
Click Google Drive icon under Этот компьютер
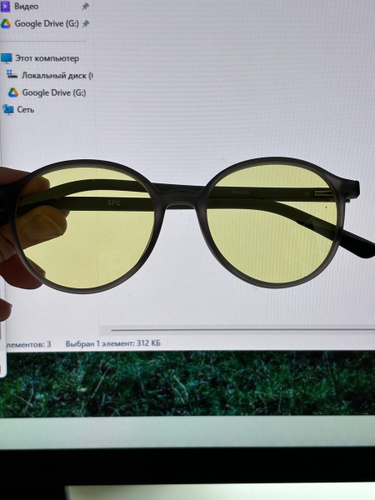click(x=13, y=92)
